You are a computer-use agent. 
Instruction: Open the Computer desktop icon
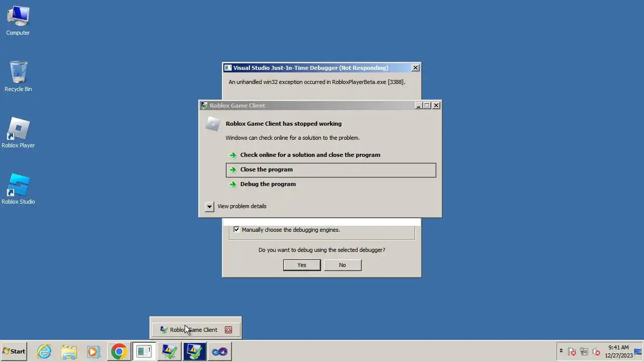(18, 21)
